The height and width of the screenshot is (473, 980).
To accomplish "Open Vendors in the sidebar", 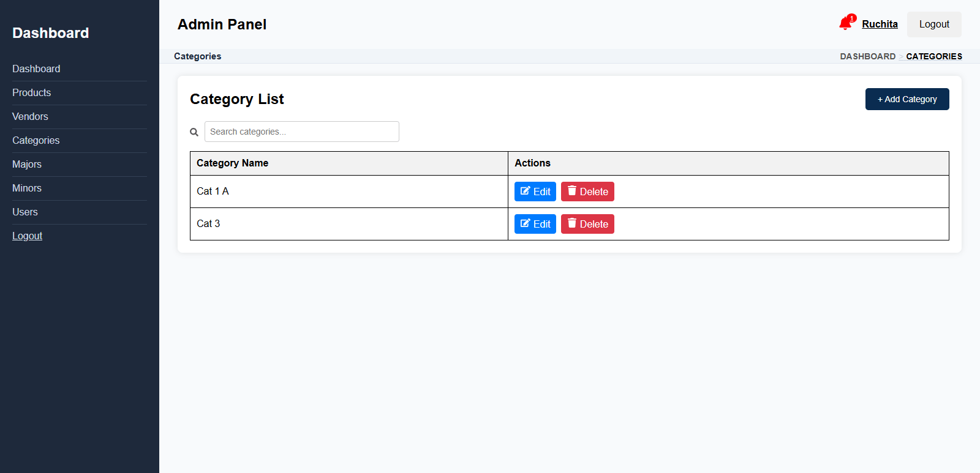I will point(30,117).
